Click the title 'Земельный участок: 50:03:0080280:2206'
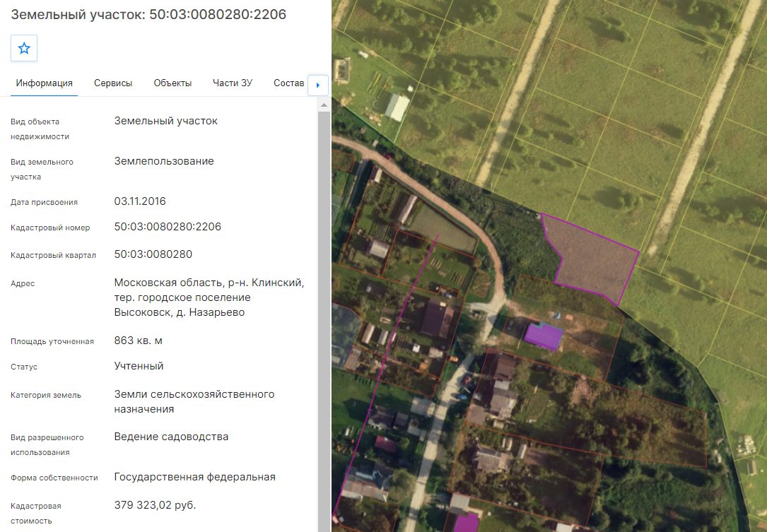 point(148,14)
